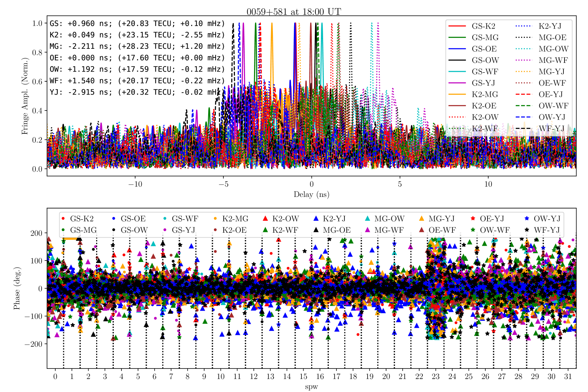Click MG-WF entry in top legend
Viewport: 588px width, 392px height.
click(x=542, y=60)
